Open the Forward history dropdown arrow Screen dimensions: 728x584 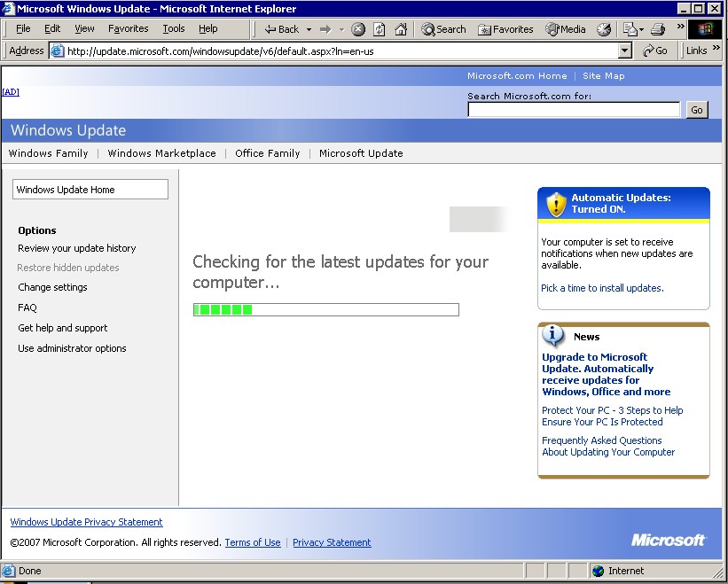(341, 29)
